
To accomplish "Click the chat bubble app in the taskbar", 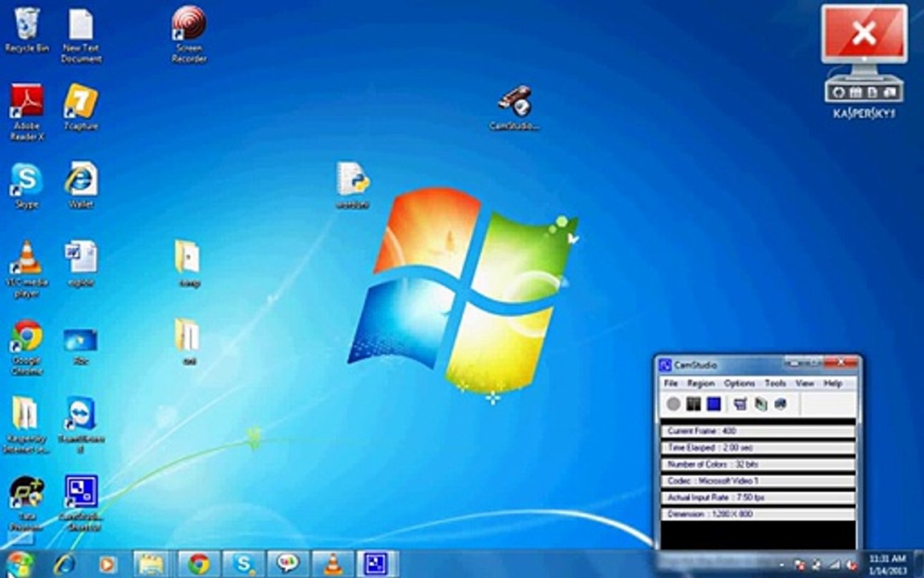I will pos(288,564).
